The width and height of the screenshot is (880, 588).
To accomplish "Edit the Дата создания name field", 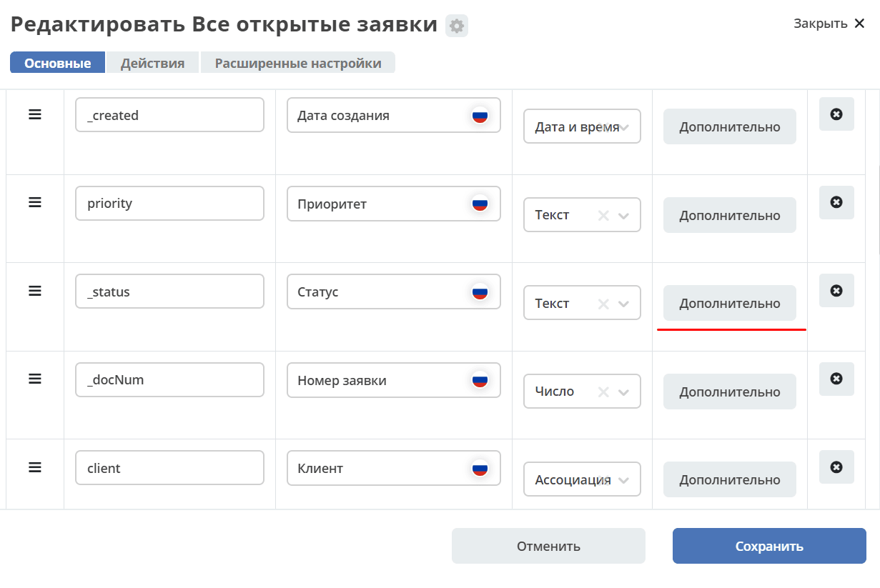I will tap(394, 115).
